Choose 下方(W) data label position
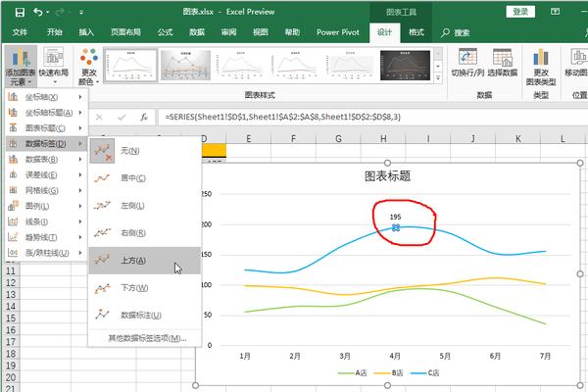Screen dimensions: 588x392 coord(144,288)
